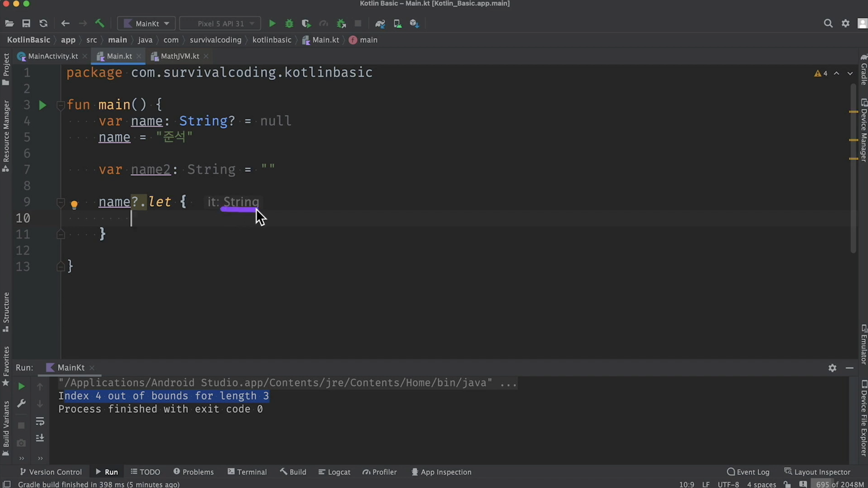The image size is (868, 488).
Task: Open Run panel settings gear
Action: pyautogui.click(x=832, y=367)
